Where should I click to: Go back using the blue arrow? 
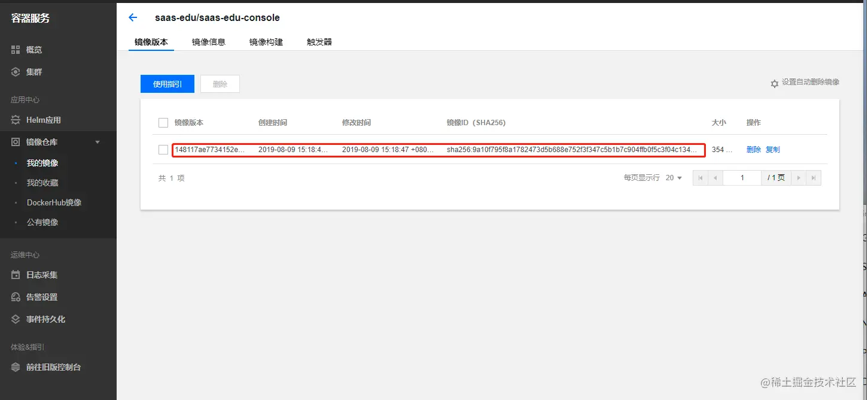[133, 18]
